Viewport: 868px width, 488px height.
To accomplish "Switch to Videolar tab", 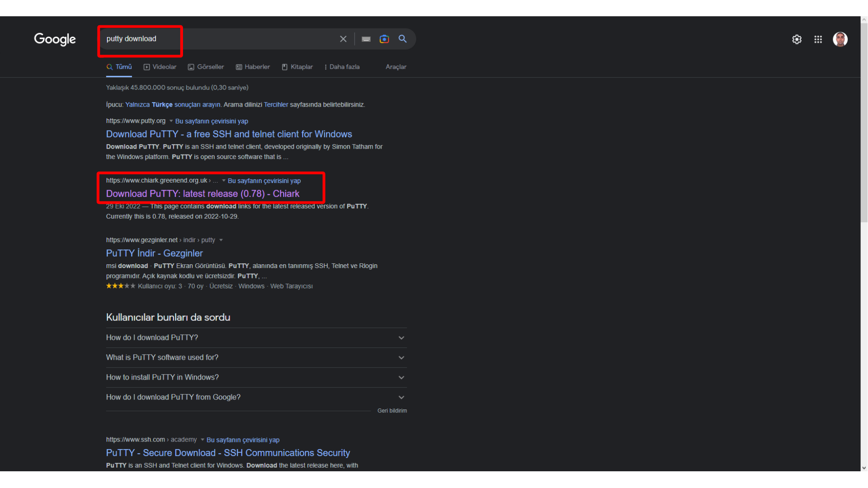I will tap(160, 67).
